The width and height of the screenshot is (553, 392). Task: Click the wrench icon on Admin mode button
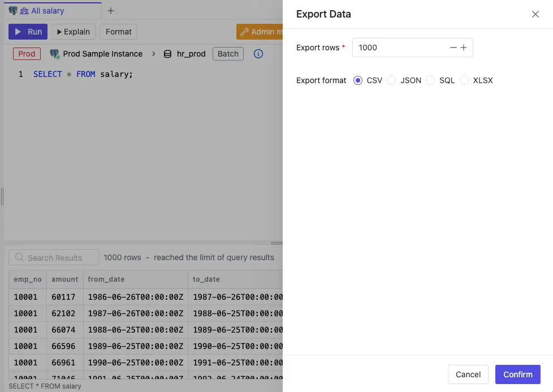(244, 32)
